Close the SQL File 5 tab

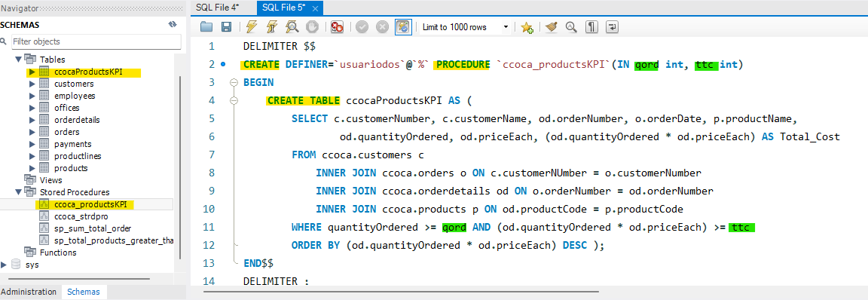315,8
